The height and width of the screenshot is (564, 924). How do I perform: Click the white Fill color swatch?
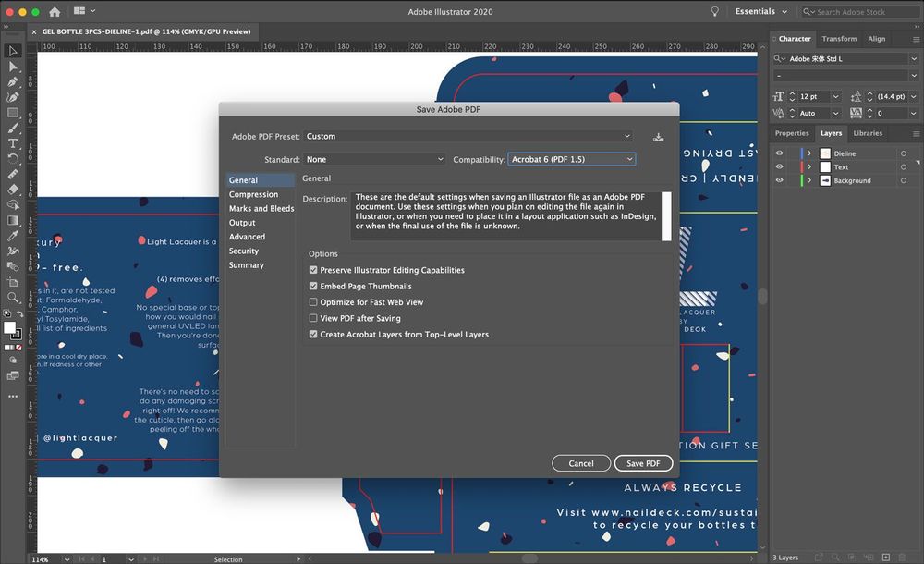[x=9, y=328]
